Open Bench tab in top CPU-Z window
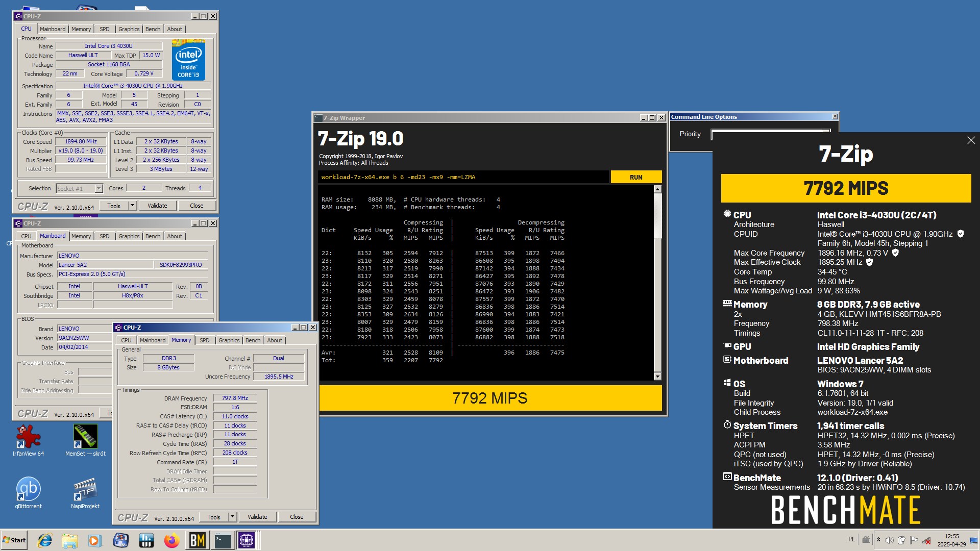The height and width of the screenshot is (551, 980). 153,29
